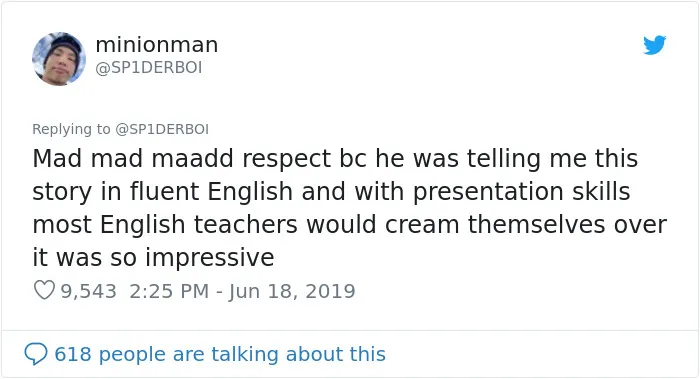Click the speech bubble conversation icon

pyautogui.click(x=36, y=354)
